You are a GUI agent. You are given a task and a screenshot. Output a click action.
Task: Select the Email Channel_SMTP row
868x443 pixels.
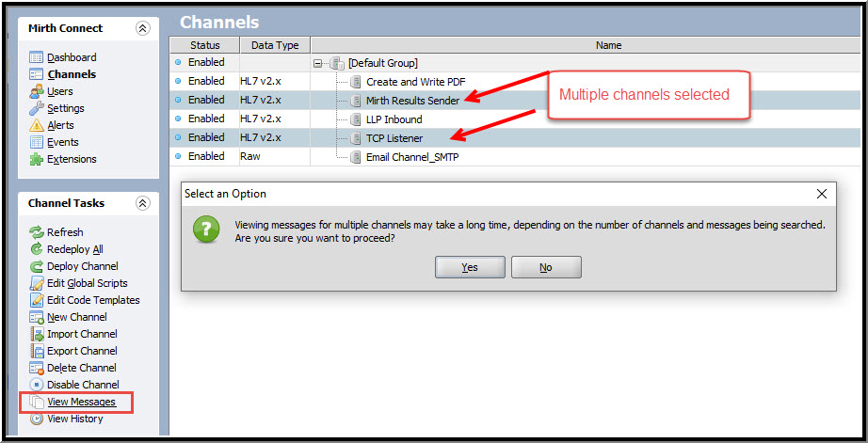[411, 157]
